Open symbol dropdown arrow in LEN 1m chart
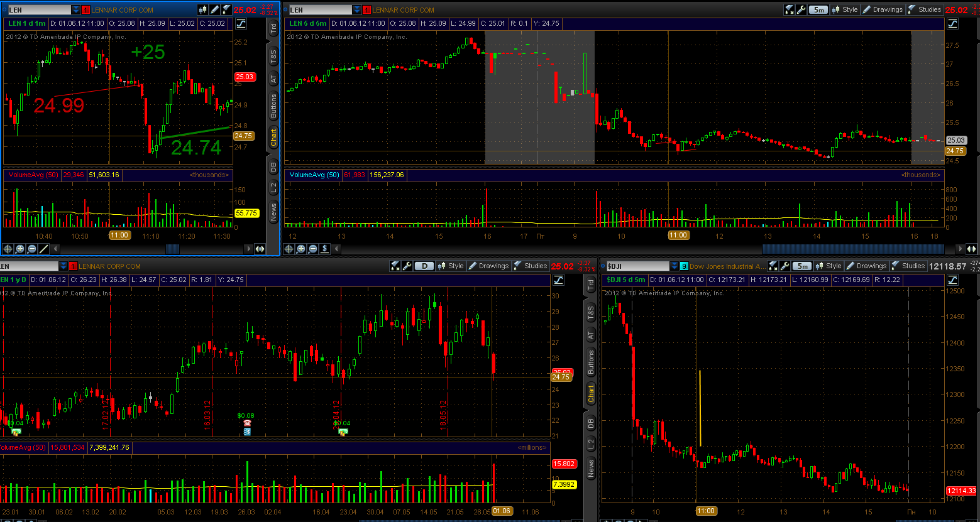Viewport: 980px width, 522px height. [x=76, y=9]
